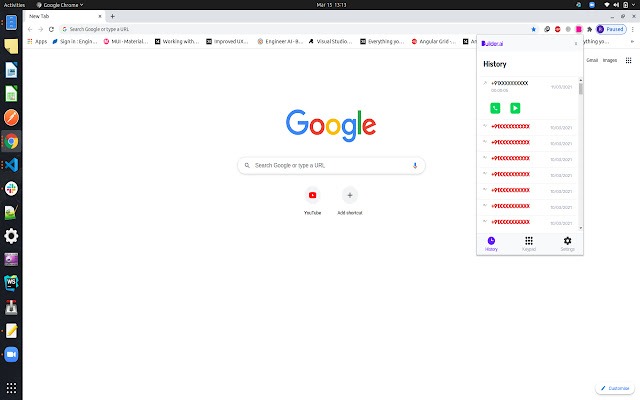Start a voice search with the microphone icon

(415, 165)
